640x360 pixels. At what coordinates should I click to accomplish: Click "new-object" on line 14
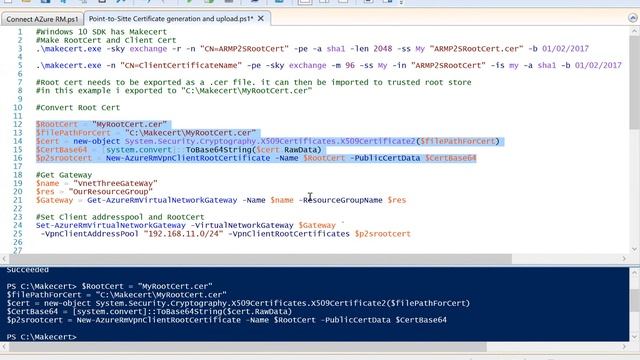97,141
